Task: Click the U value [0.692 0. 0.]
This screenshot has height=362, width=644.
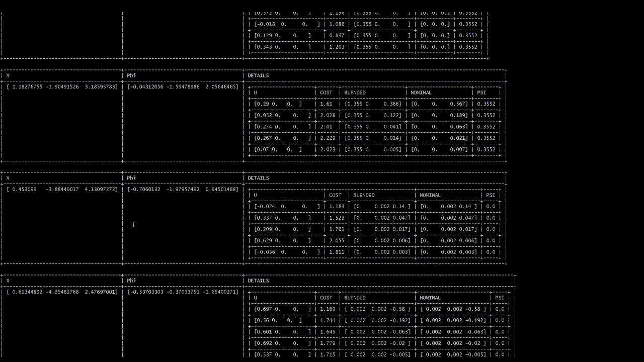Action: pyautogui.click(x=282, y=343)
